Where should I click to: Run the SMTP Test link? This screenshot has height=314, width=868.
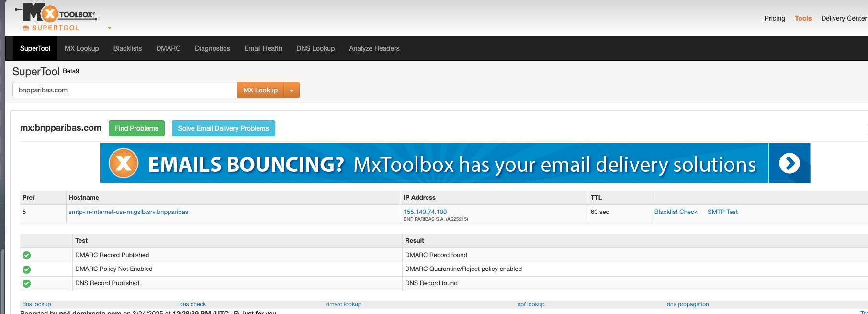tap(722, 212)
